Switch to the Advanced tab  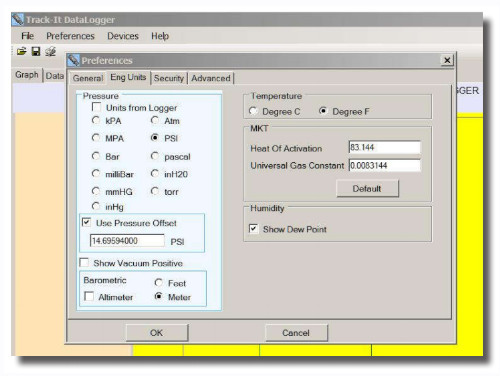click(x=211, y=78)
